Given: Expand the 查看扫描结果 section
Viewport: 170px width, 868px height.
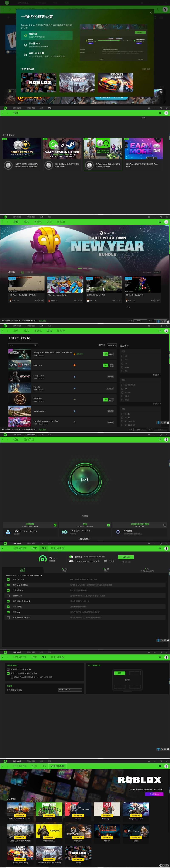Looking at the screenshot, I should tap(85, 539).
